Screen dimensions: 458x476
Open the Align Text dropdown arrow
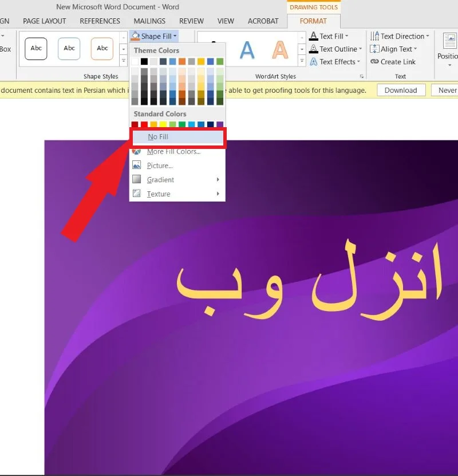click(415, 49)
